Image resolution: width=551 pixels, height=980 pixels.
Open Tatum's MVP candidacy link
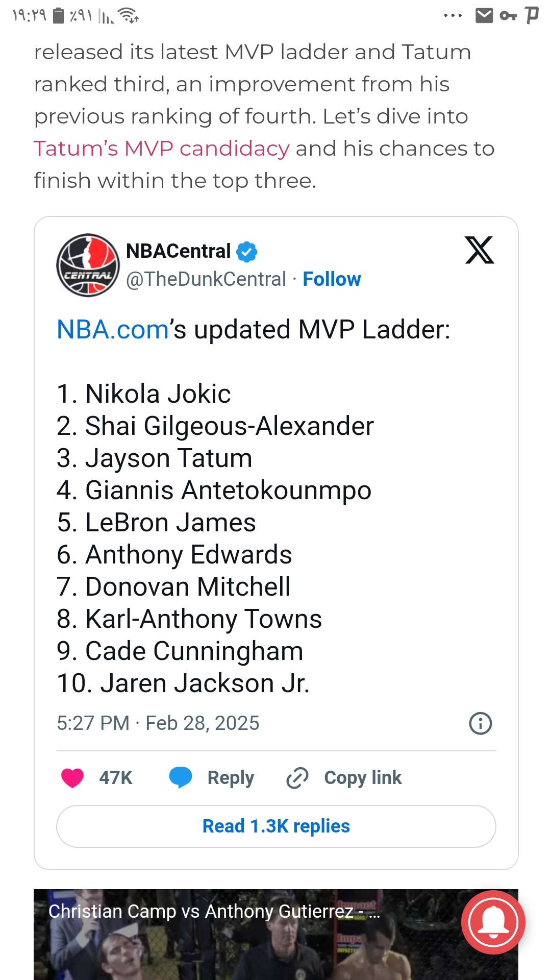coord(162,149)
